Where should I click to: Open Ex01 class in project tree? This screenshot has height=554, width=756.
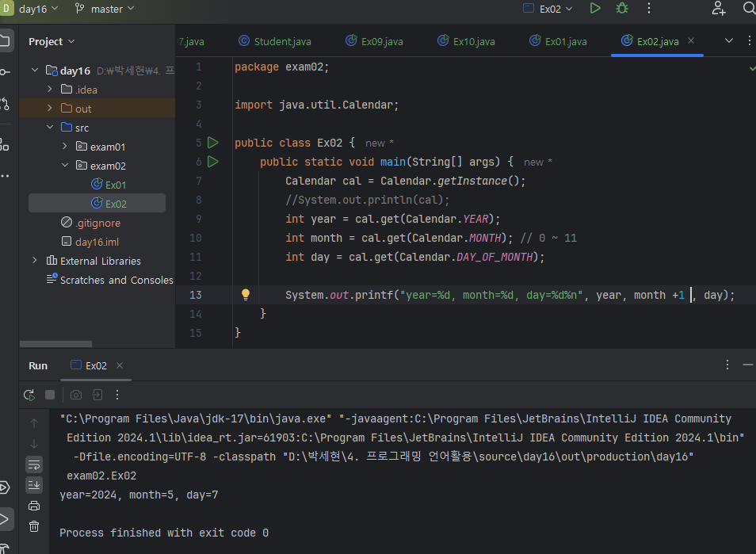[109, 185]
